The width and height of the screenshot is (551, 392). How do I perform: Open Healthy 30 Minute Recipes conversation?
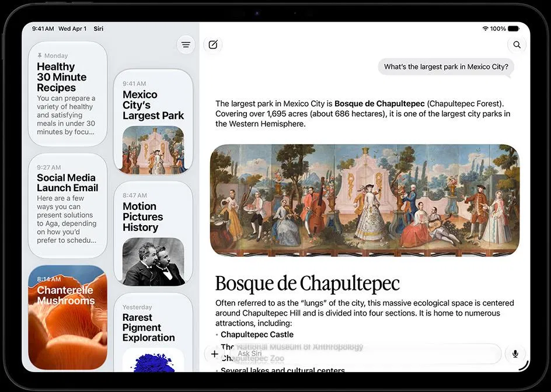point(68,93)
